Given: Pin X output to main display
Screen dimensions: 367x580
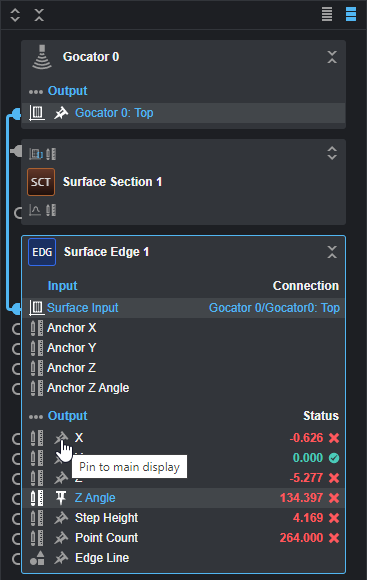Looking at the screenshot, I should 61,438.
